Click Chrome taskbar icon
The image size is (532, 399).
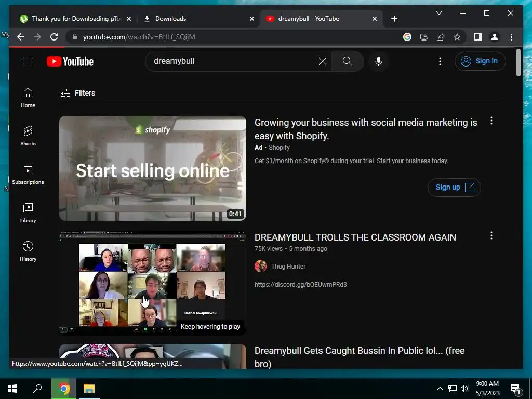(64, 389)
